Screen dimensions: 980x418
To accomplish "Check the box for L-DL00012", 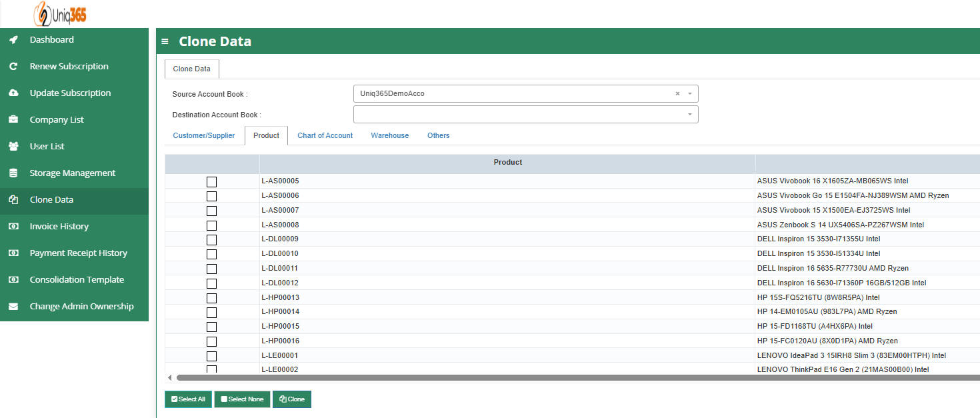I will (x=211, y=283).
